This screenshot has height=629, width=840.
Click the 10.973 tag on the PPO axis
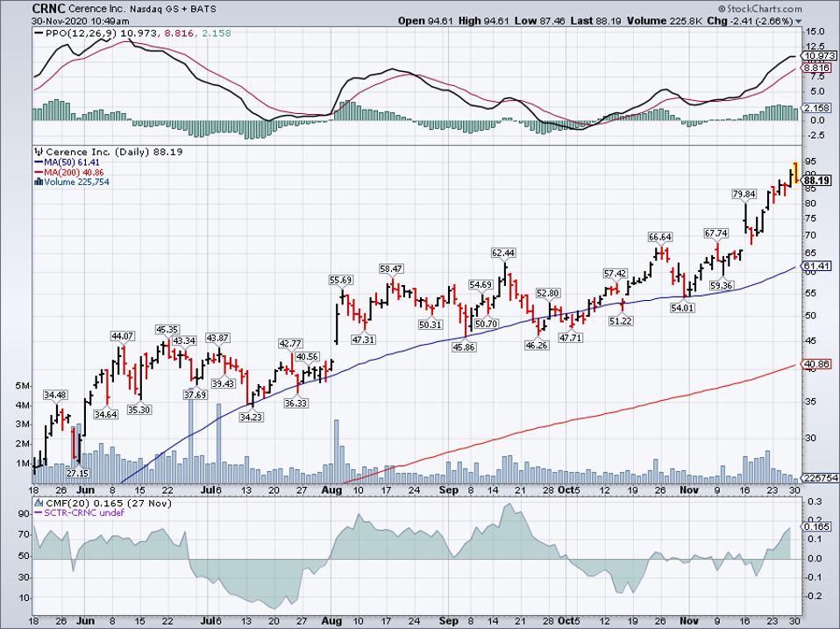(x=817, y=56)
